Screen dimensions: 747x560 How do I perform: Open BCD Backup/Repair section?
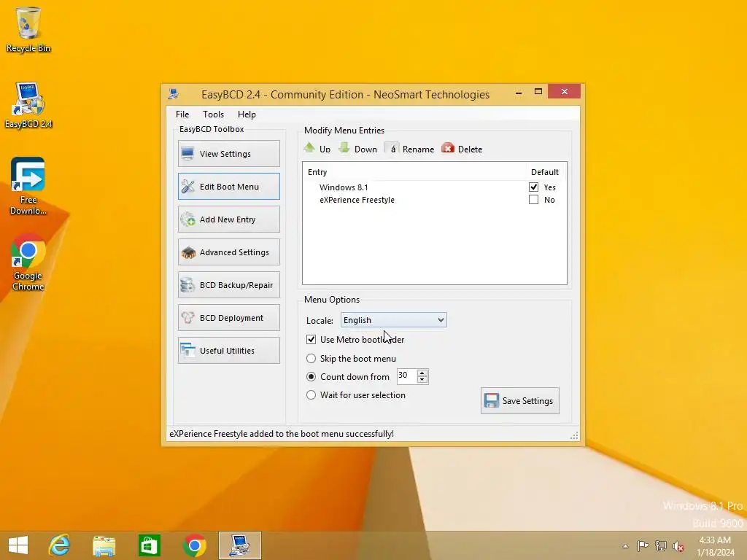pyautogui.click(x=228, y=285)
